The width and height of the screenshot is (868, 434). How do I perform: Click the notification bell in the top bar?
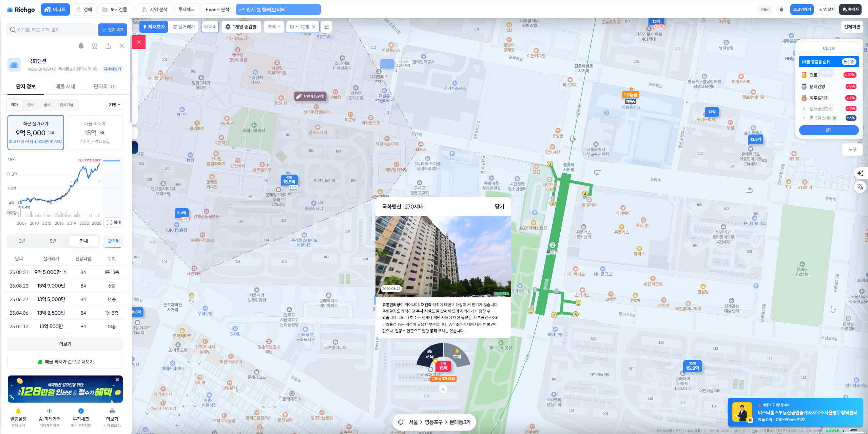pos(781,9)
